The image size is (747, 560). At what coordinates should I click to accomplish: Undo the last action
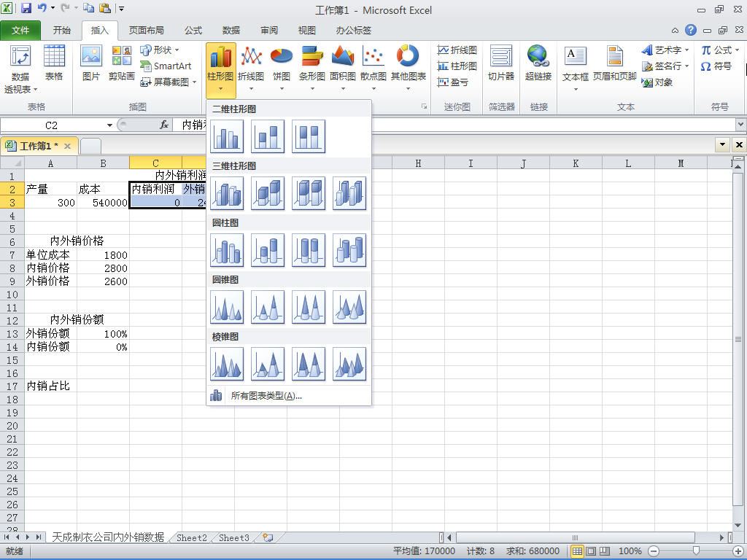(42, 8)
